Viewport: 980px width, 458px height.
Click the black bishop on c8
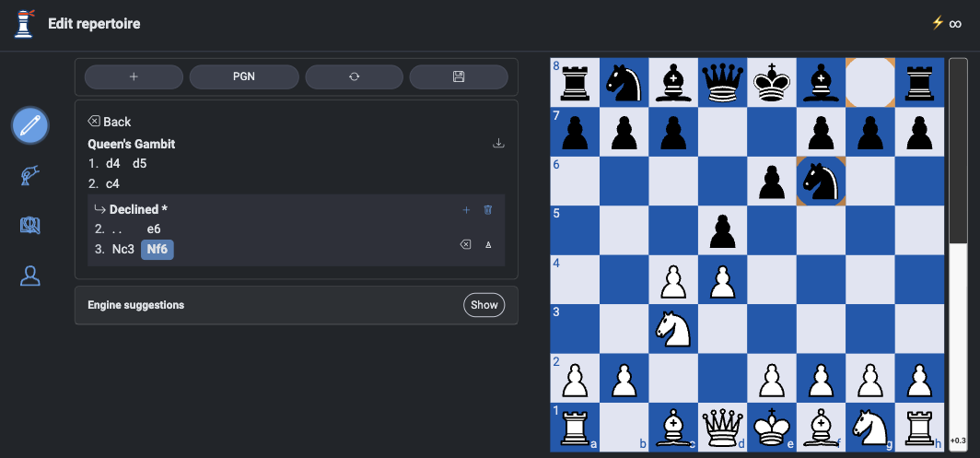tap(673, 82)
